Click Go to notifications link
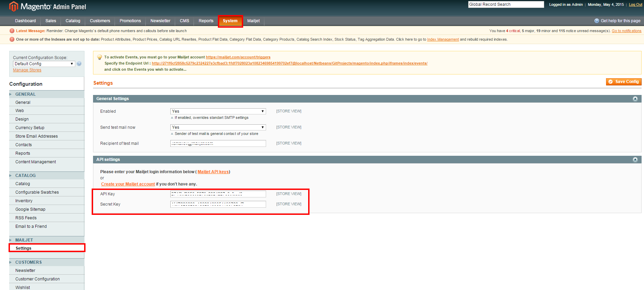 627,31
